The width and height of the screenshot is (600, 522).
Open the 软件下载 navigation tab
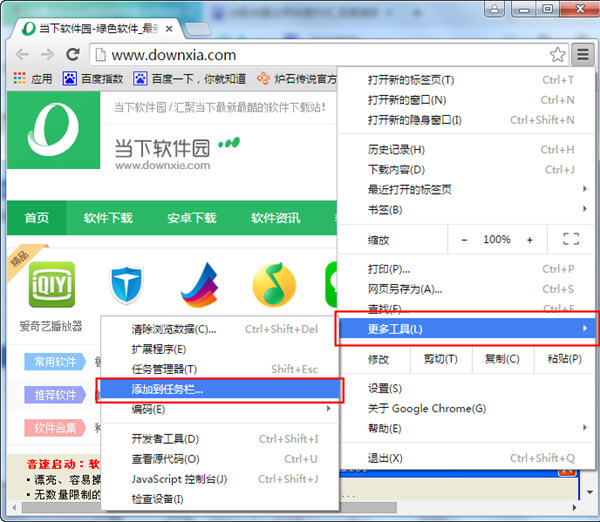[x=108, y=218]
